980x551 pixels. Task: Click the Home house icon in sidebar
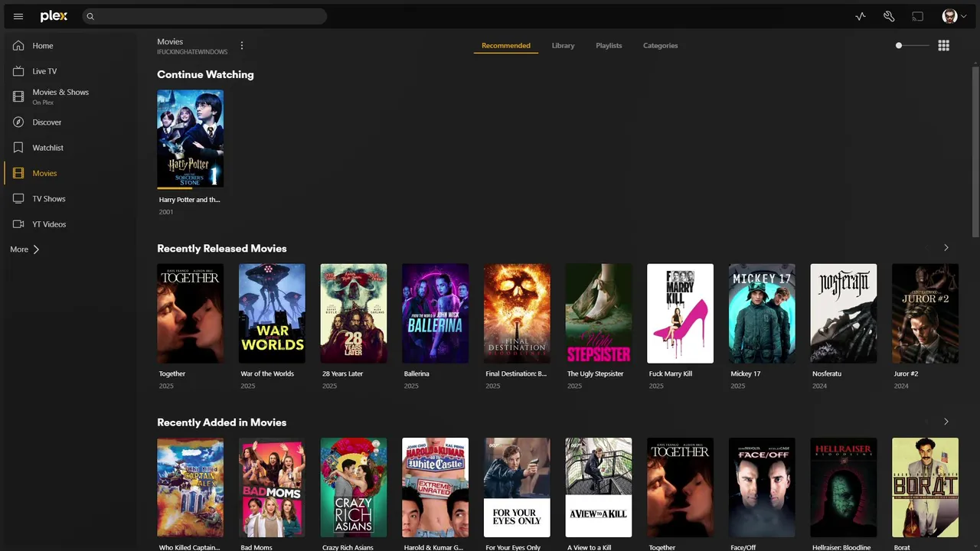18,45
